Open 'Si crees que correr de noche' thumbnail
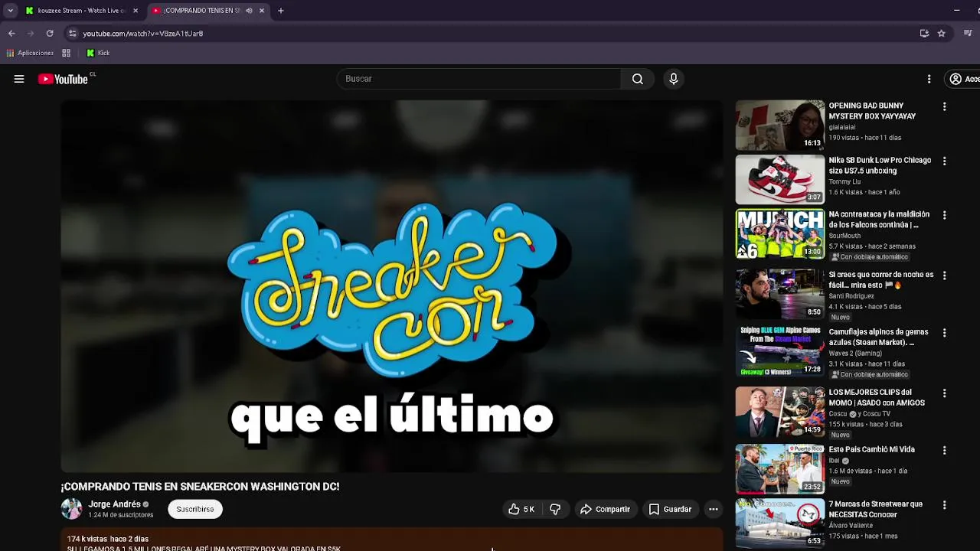This screenshot has height=551, width=980. point(779,294)
